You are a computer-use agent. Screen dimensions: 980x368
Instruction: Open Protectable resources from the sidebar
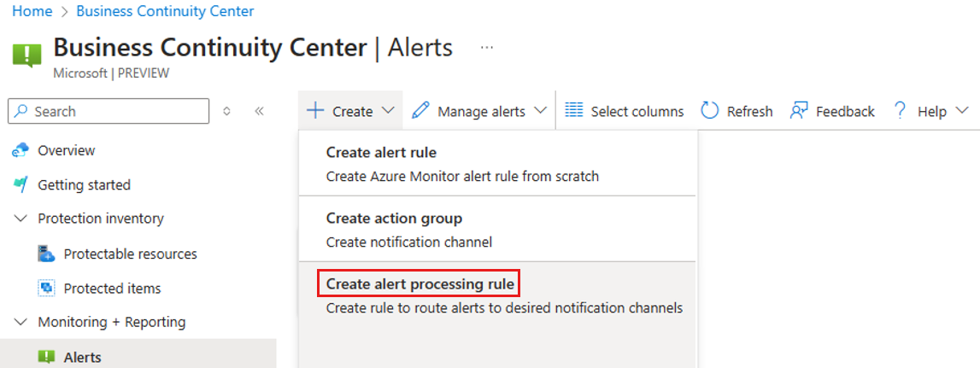click(x=130, y=254)
